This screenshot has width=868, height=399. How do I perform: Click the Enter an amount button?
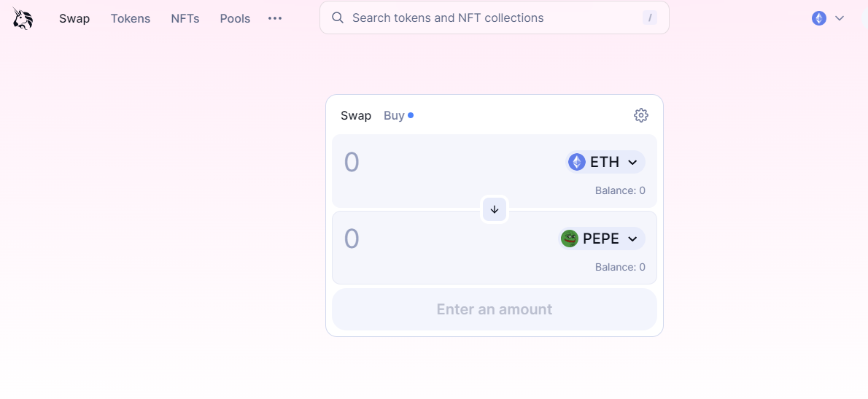click(x=495, y=309)
